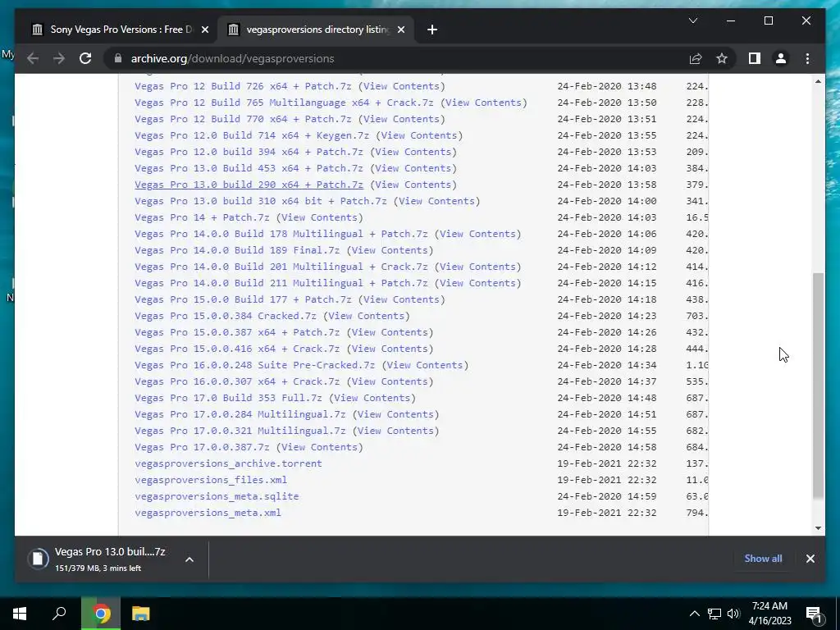Click the address bar URL
The width and height of the screenshot is (840, 630).
(232, 58)
